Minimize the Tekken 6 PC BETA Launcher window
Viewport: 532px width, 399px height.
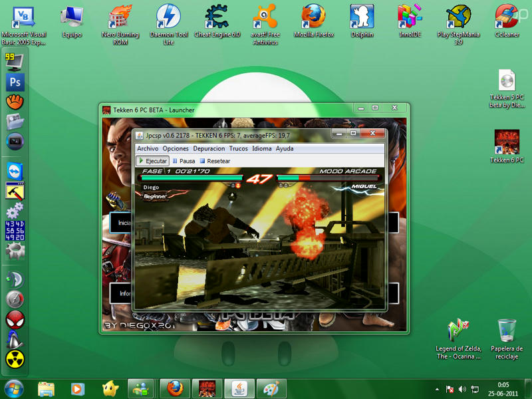[361, 108]
